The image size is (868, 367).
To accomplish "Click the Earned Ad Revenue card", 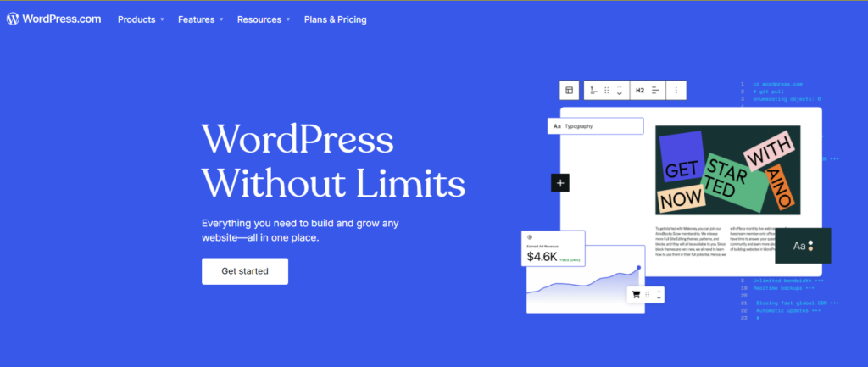I will coord(554,248).
